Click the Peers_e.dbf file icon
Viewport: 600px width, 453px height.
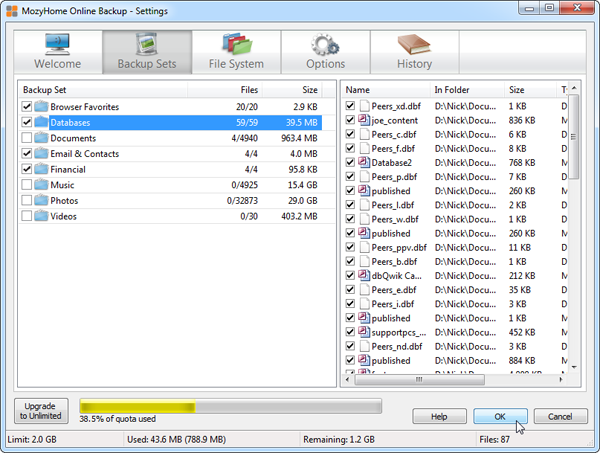[365, 290]
